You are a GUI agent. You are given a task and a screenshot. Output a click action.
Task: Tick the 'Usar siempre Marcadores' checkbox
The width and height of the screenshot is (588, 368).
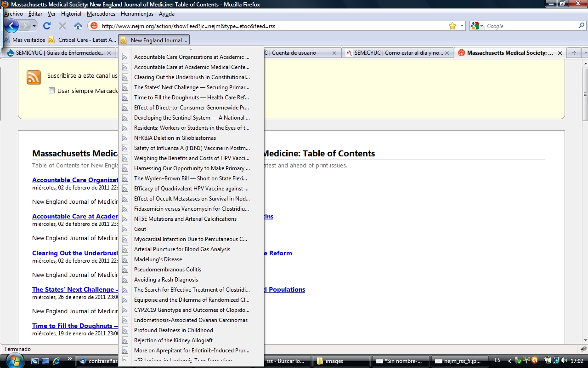(52, 91)
